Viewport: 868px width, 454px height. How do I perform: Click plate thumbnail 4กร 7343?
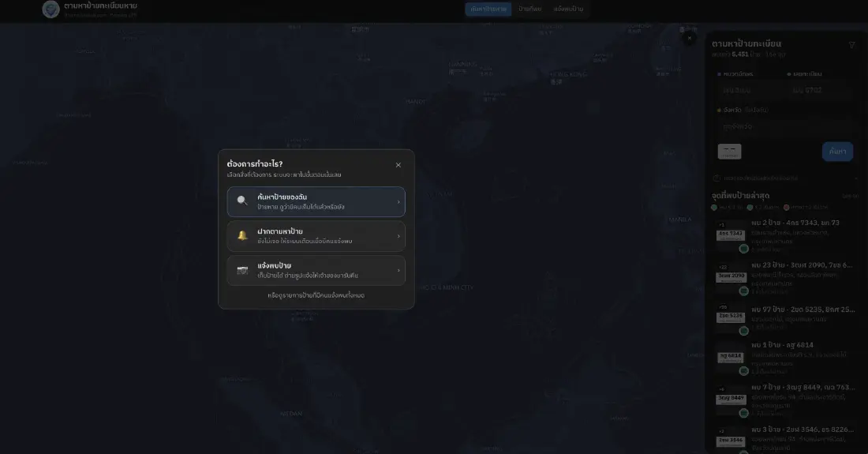[731, 235]
